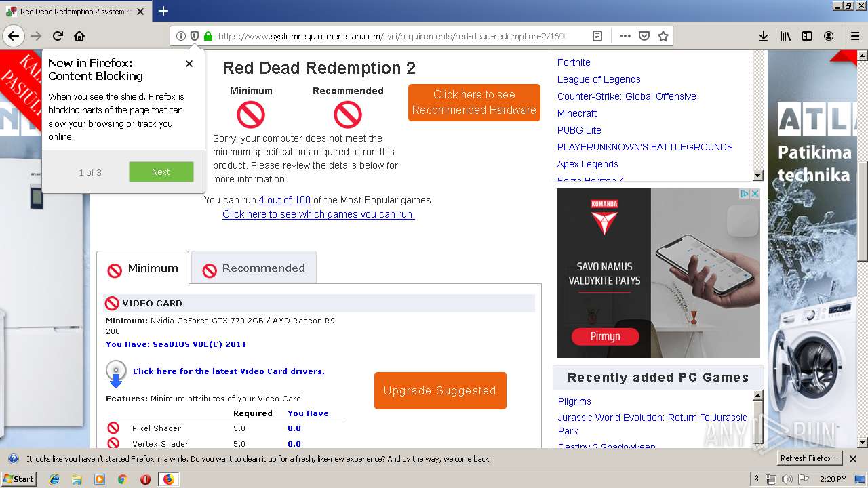Open the volume control tray icon
The width and height of the screenshot is (868, 488).
coord(787,479)
